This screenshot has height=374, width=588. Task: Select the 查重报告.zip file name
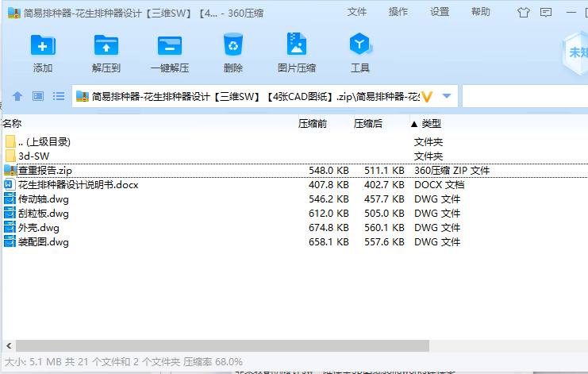click(45, 170)
